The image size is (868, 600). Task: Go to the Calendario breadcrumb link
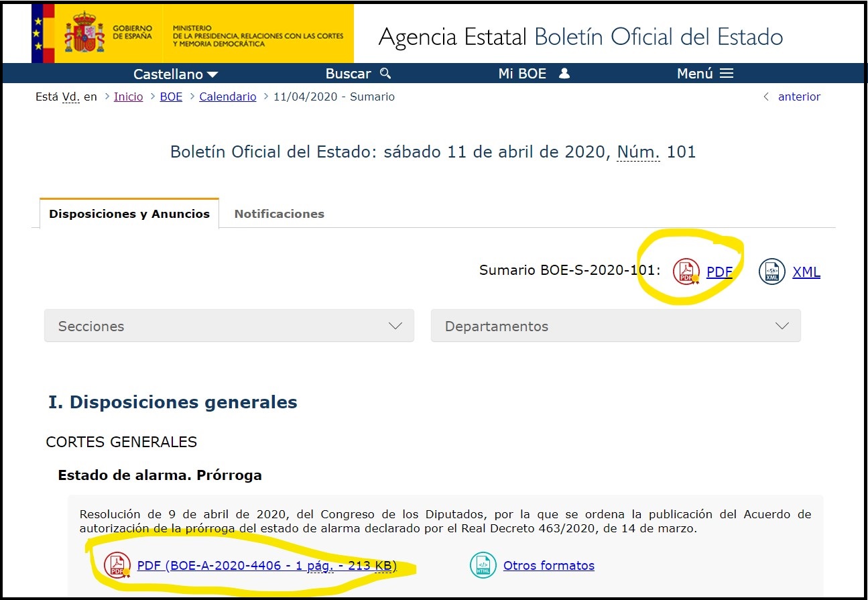coord(228,97)
